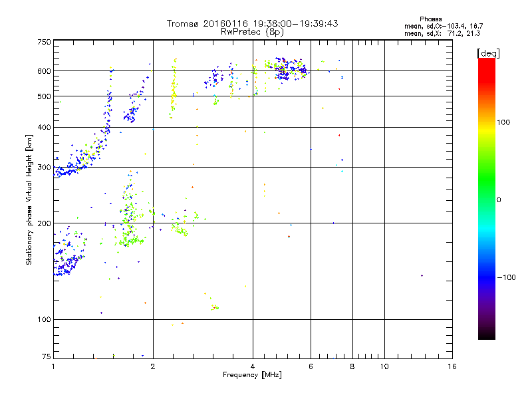Click the y-axis tick label '200'
Image resolution: width=532 pixels, height=399 pixels.
pos(44,223)
